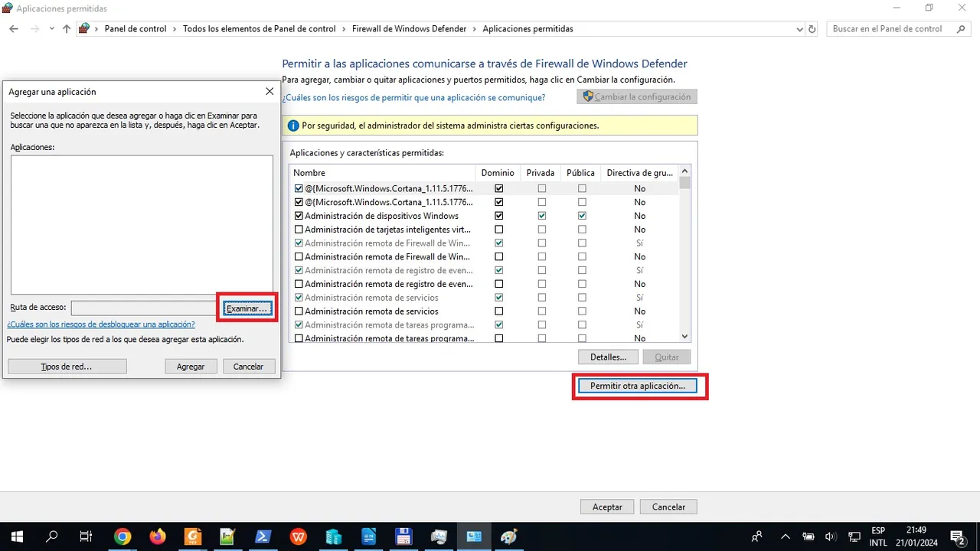Sort list by Dominio column header
This screenshot has height=551, width=980.
click(x=498, y=173)
